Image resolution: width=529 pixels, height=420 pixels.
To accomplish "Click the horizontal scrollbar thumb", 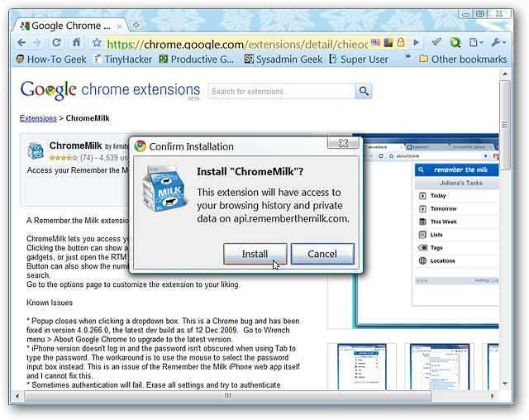I will [228, 396].
